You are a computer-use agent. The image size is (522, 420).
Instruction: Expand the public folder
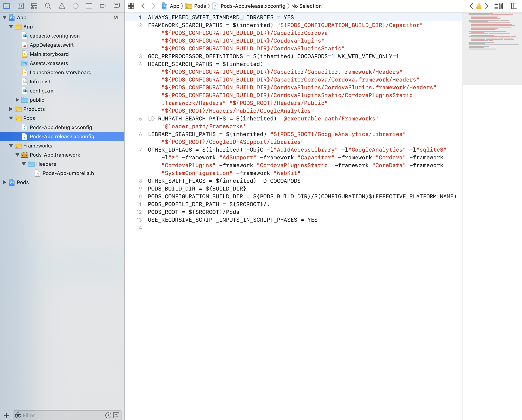pos(17,100)
